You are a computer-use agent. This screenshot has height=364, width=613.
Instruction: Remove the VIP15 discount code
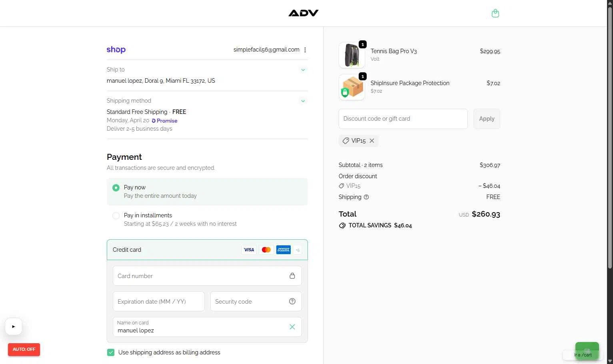[372, 141]
